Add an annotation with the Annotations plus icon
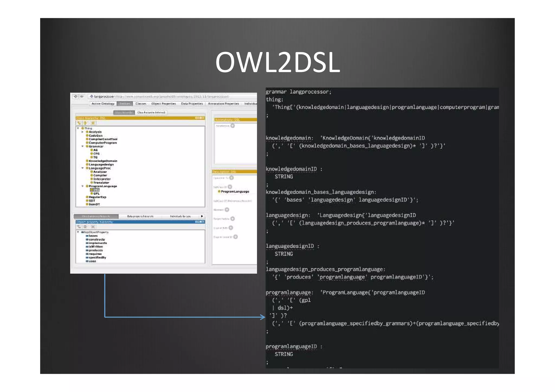The width and height of the screenshot is (555, 392). [233, 126]
